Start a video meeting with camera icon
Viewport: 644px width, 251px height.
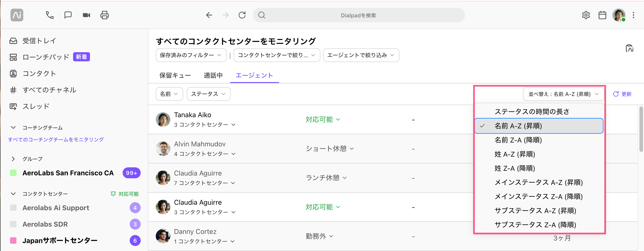click(86, 15)
